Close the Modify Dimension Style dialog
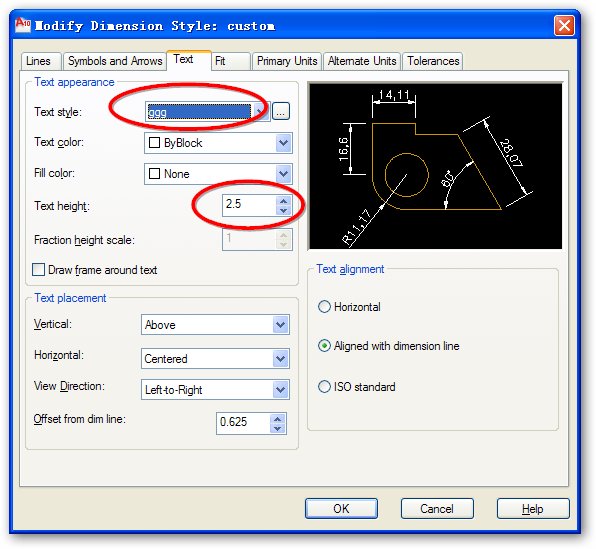Image resolution: width=596 pixels, height=549 pixels. pos(564,26)
